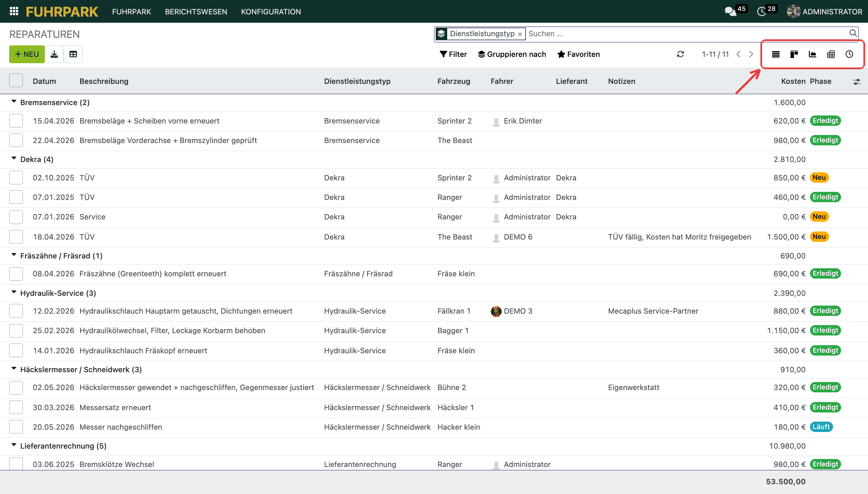Viewport: 868px width, 494px height.
Task: Switch to pivot table view icon
Action: click(831, 54)
